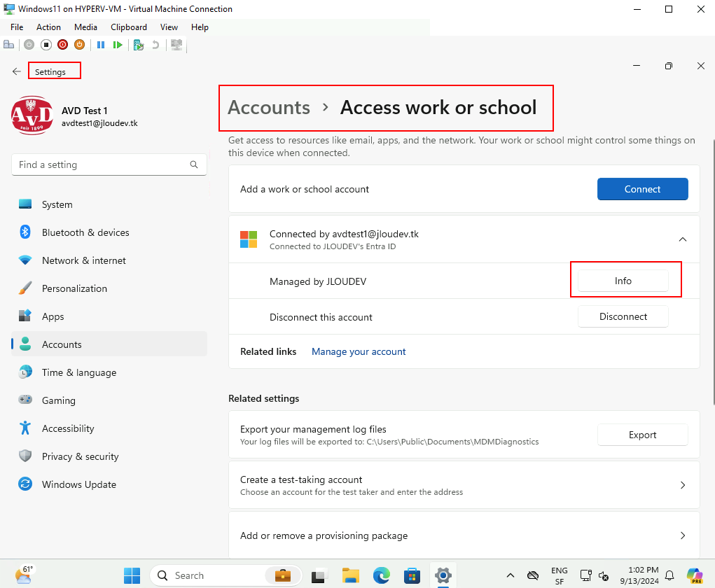The height and width of the screenshot is (588, 715).
Task: Click the network tray icon
Action: pos(586,575)
